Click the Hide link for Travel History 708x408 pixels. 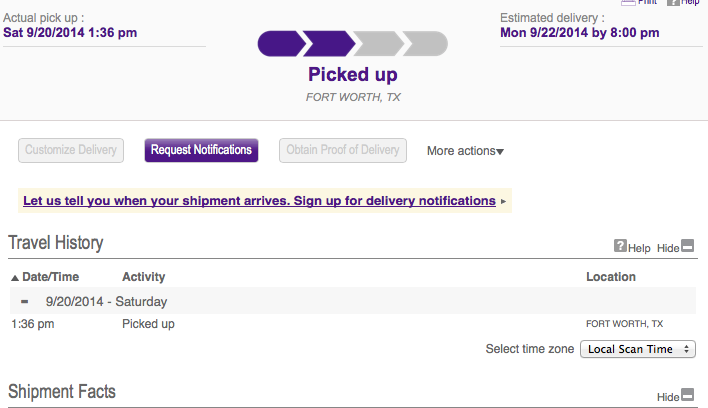[667, 248]
